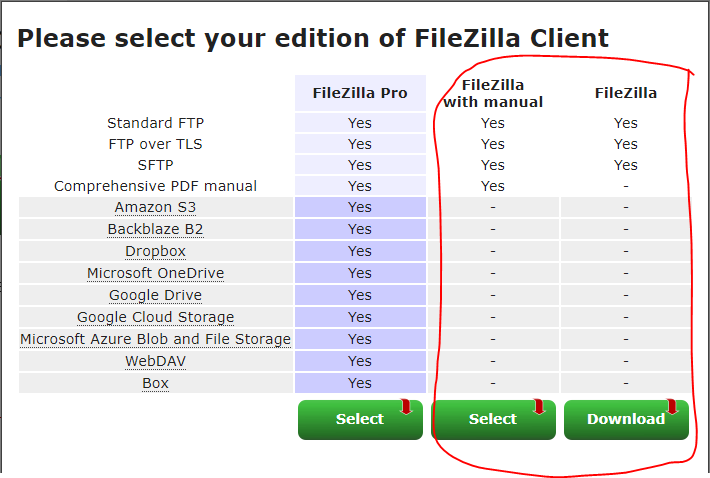The height and width of the screenshot is (478, 710).
Task: Click the FileZilla with manual column header
Action: point(493,93)
